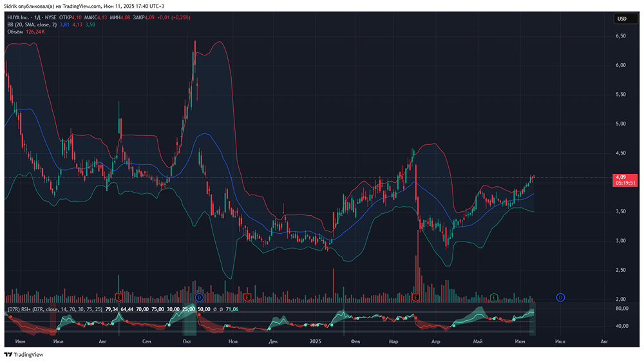The image size is (644, 362).
Task: Open the red E earnings marker after Авг
Action: [118, 297]
